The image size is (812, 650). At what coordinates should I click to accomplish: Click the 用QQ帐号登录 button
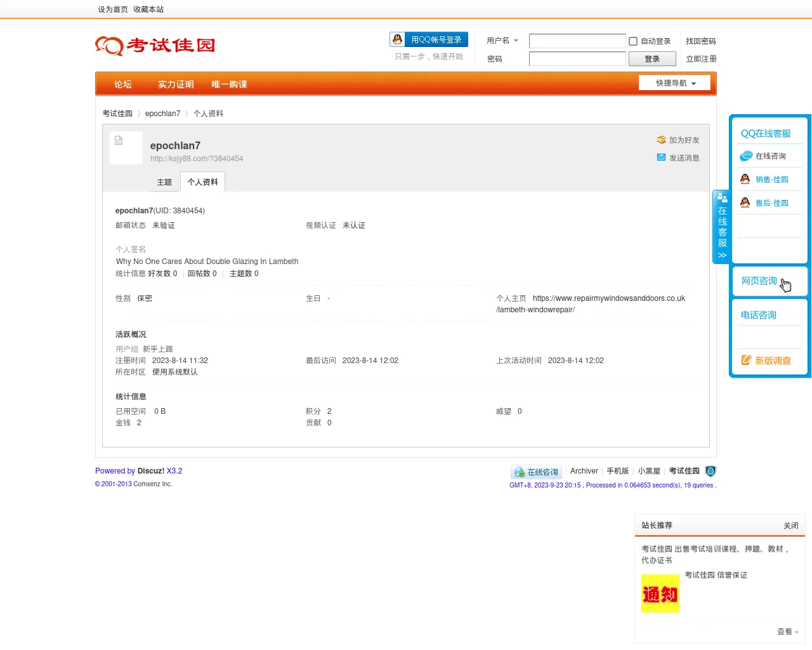point(429,39)
